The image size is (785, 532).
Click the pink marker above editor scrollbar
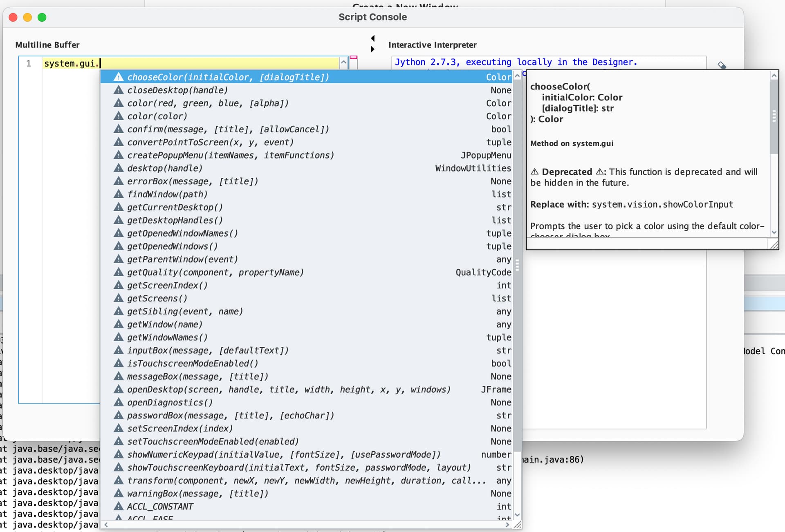click(354, 58)
